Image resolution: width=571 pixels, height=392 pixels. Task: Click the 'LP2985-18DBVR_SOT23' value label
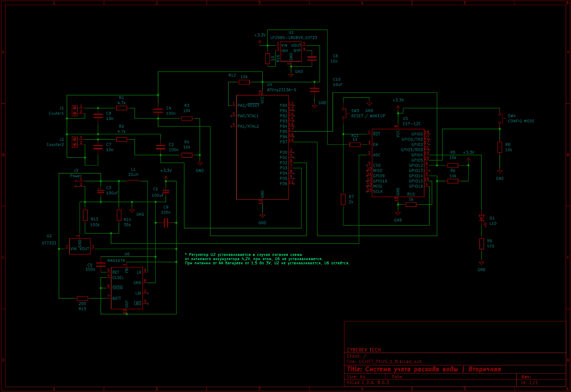click(x=294, y=38)
